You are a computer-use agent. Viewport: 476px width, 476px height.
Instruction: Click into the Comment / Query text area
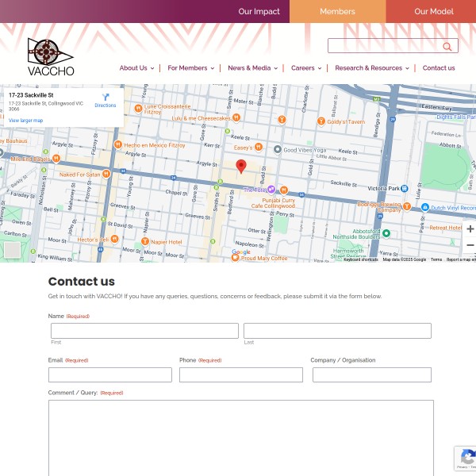[x=240, y=436]
